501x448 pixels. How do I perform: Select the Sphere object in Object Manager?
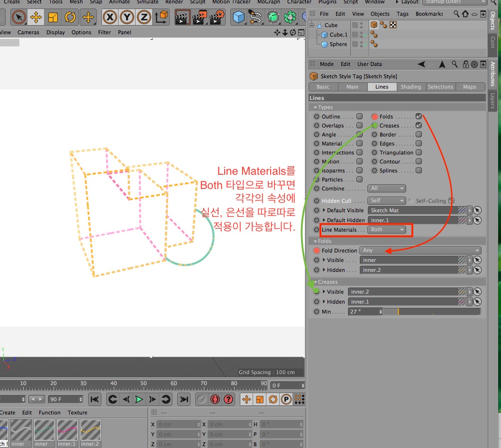[x=338, y=44]
